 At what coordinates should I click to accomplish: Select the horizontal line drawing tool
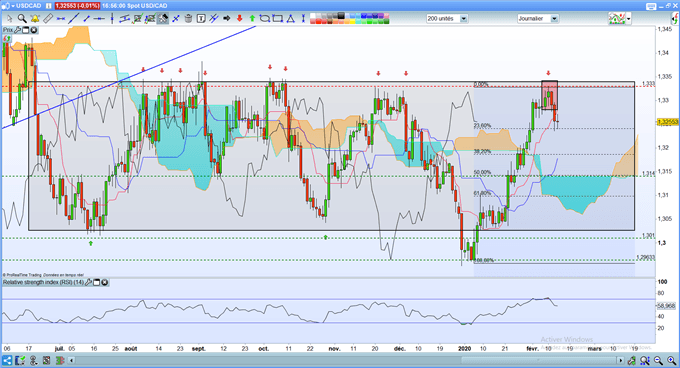point(61,19)
